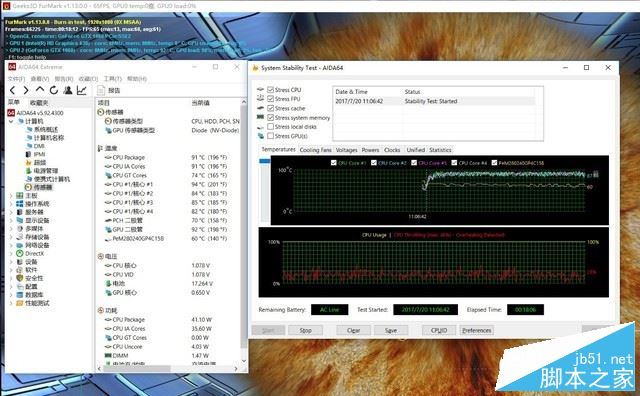This screenshot has height=396, width=640.
Task: Switch to the 收藏夹 favorites tab
Action: point(39,102)
